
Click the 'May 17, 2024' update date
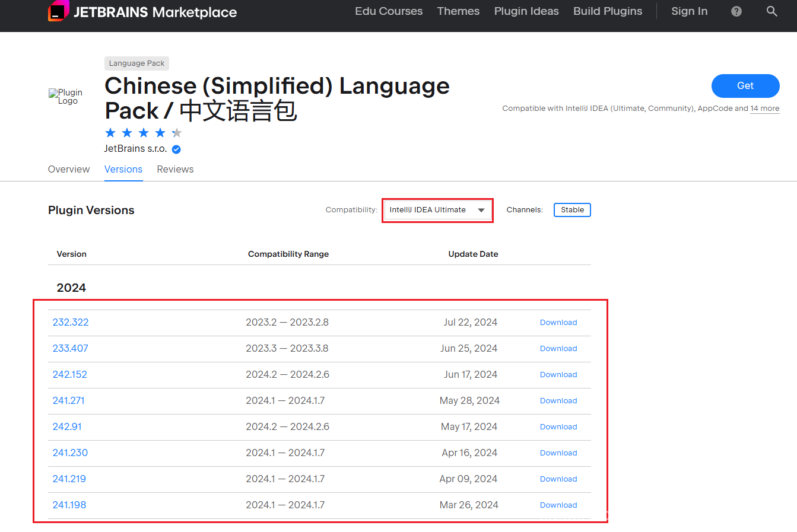tap(469, 427)
